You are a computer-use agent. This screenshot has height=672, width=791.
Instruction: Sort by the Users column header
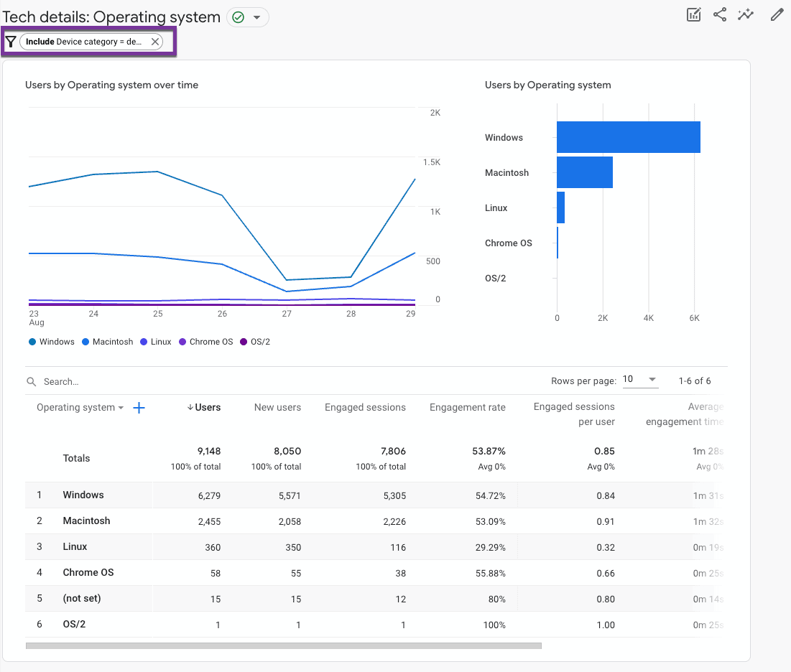tap(204, 407)
